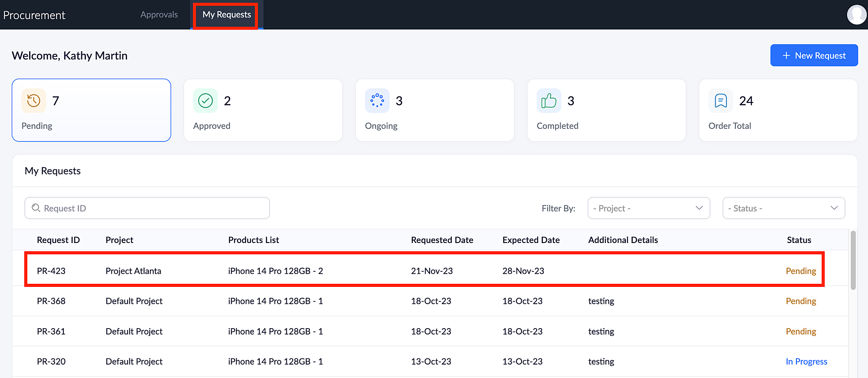Click the New Request button
The height and width of the screenshot is (378, 868).
(x=814, y=56)
